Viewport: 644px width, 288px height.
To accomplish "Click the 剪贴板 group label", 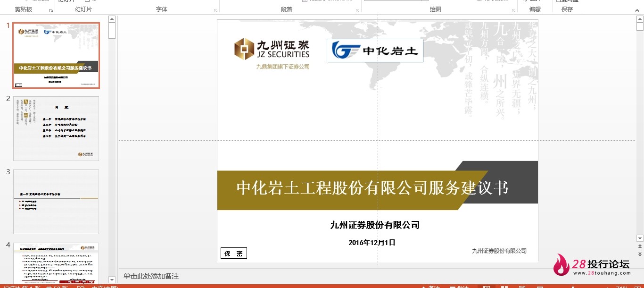I will [24, 9].
